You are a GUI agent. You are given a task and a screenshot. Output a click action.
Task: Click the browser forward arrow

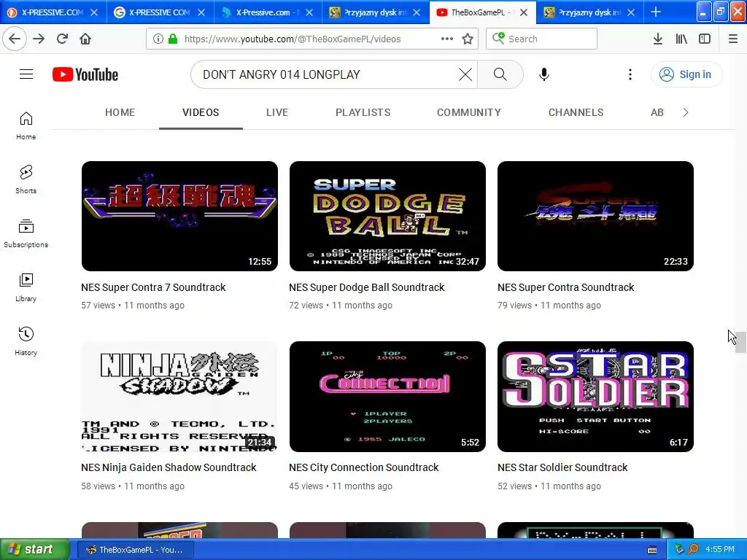[x=39, y=39]
